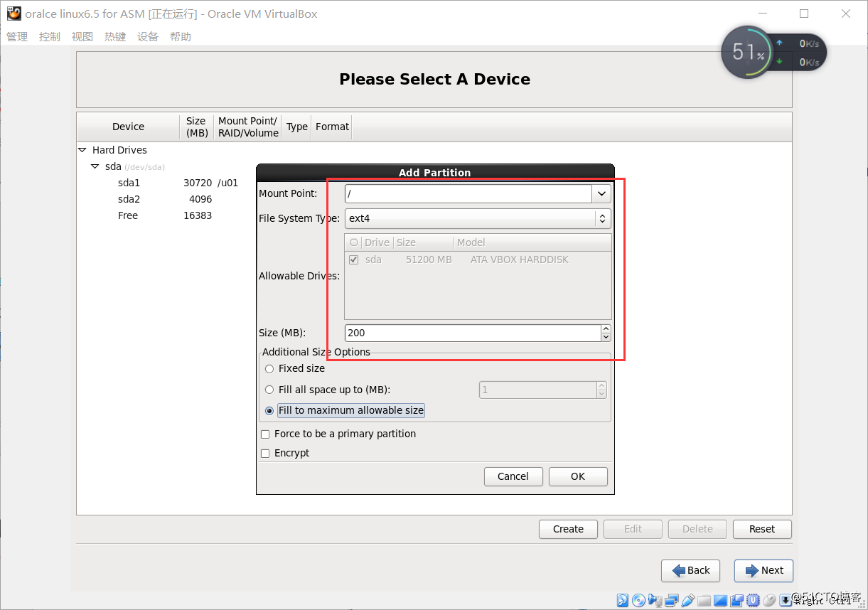Image resolution: width=868 pixels, height=610 pixels.
Task: Click the Size (MB) column header
Action: 196,127
